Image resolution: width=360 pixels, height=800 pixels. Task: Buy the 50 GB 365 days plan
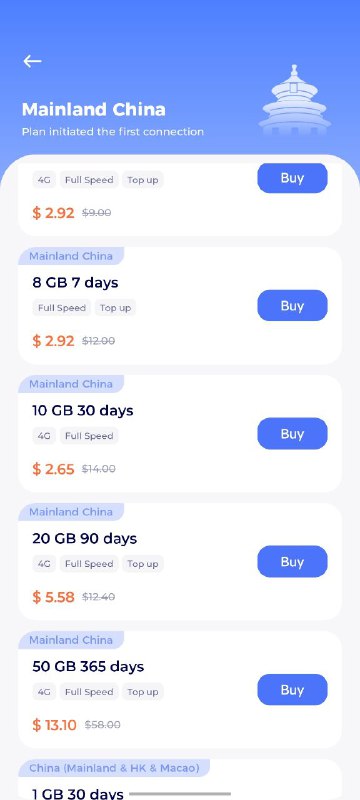[x=292, y=690]
